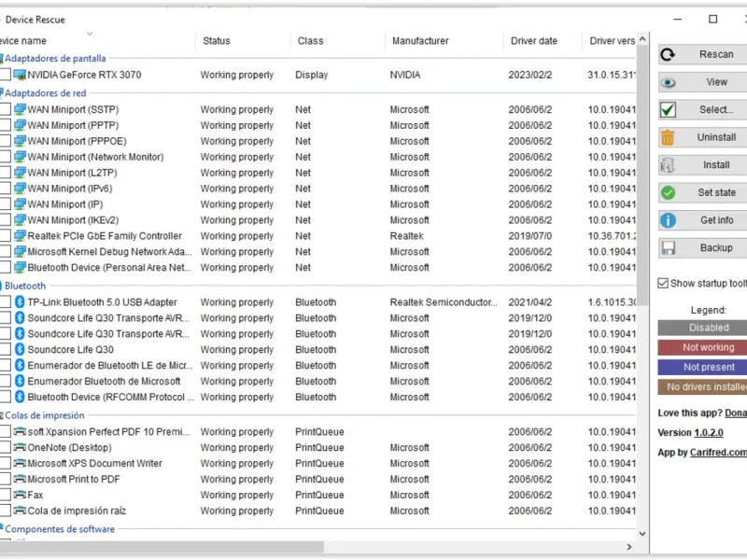Click the Rescan button label
This screenshot has height=560, width=747.
[x=716, y=54]
